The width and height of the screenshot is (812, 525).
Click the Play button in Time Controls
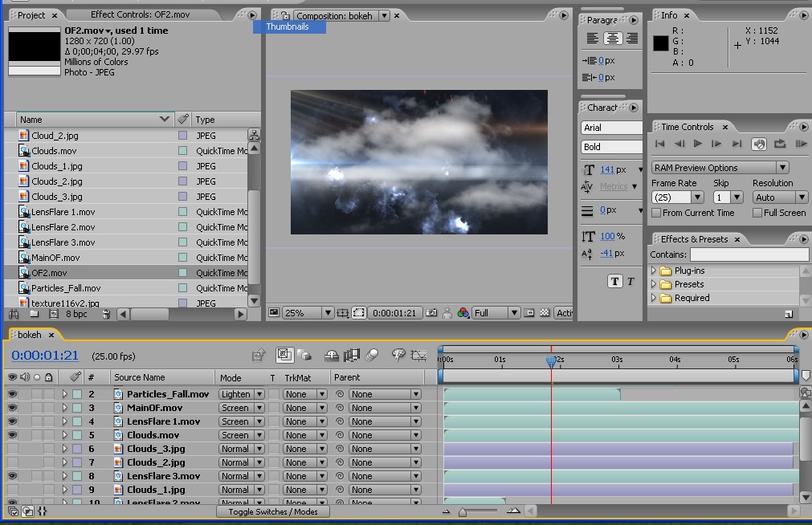[x=698, y=144]
